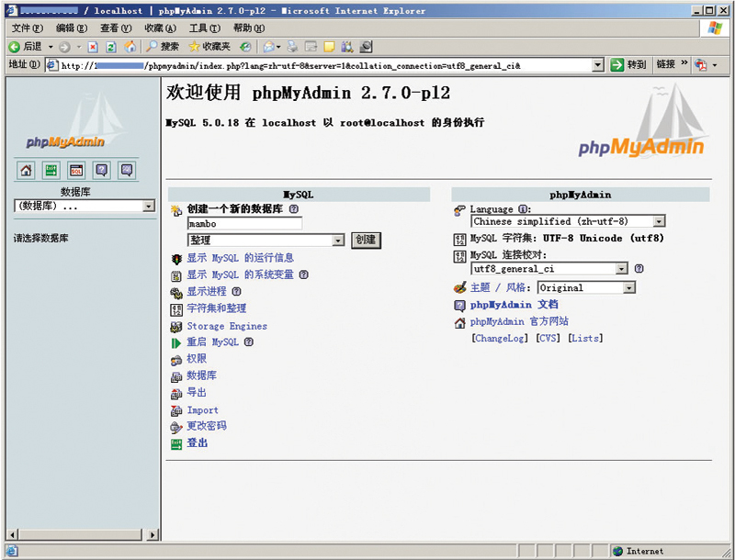
Task: Click 显示 MySQL 的系统变量 link
Action: [x=240, y=274]
